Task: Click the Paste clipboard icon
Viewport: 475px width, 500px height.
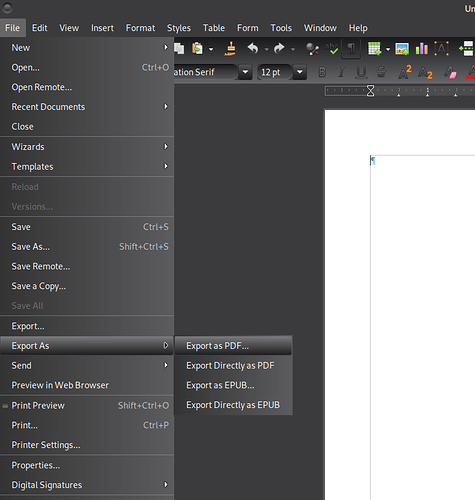Action: pyautogui.click(x=197, y=49)
